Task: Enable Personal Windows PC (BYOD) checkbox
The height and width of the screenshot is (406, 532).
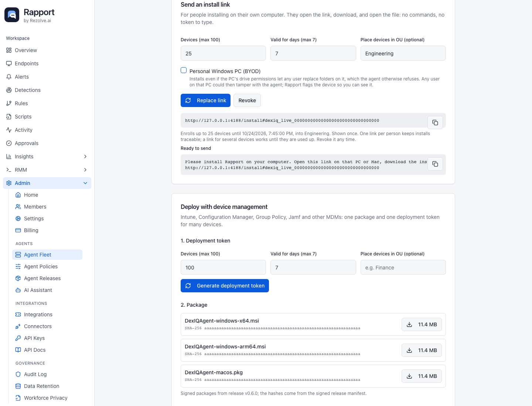Action: tap(184, 70)
